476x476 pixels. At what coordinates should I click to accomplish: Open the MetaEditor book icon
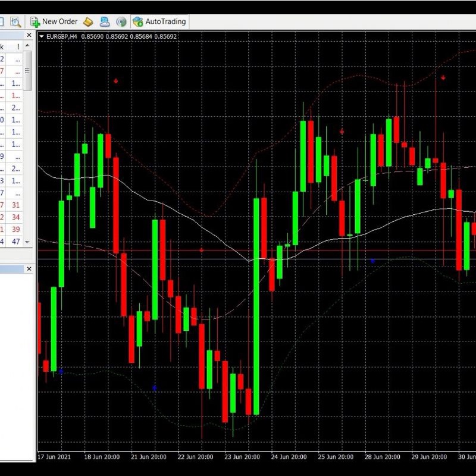[x=88, y=21]
